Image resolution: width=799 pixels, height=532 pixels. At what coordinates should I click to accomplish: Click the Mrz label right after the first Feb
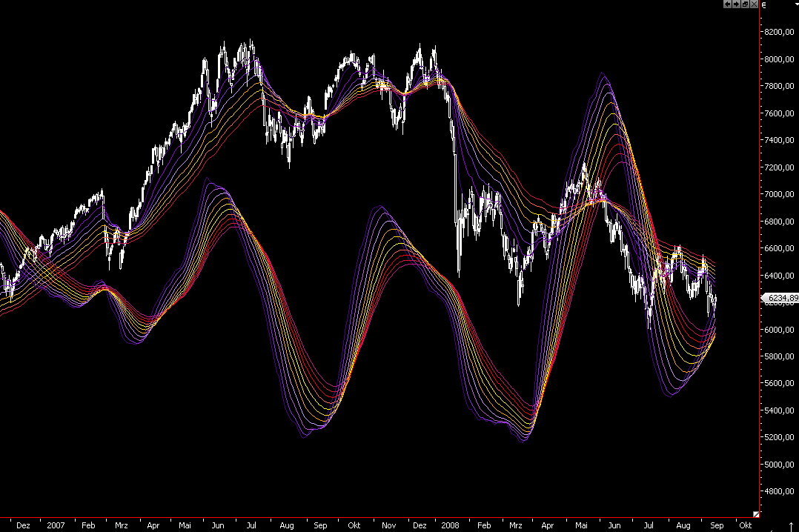pos(122,525)
